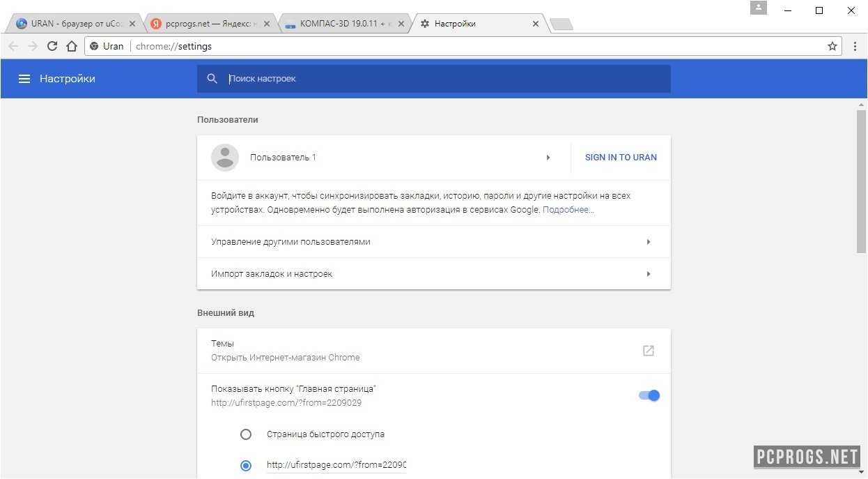Expand Управление другими пользователями row
The height and width of the screenshot is (479, 868).
pos(649,242)
